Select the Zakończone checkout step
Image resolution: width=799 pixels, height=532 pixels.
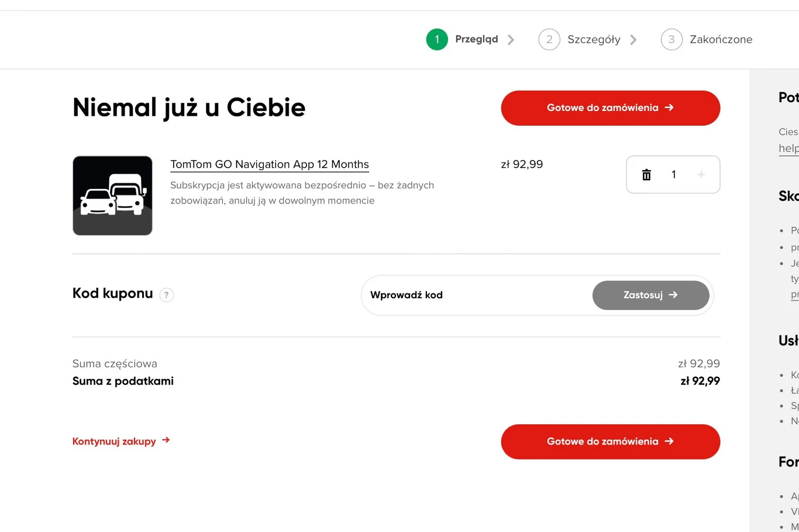coord(721,39)
